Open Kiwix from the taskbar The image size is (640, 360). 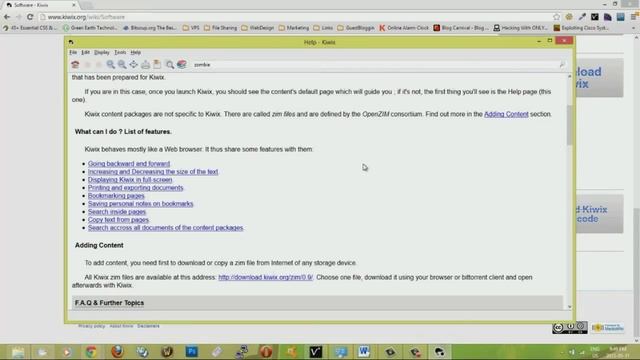439,351
